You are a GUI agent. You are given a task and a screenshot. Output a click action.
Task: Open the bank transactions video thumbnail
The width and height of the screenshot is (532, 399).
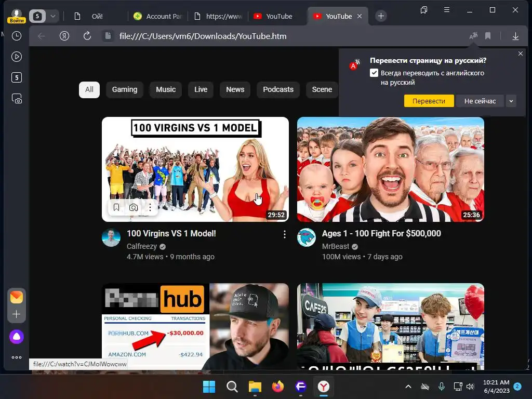coord(195,326)
